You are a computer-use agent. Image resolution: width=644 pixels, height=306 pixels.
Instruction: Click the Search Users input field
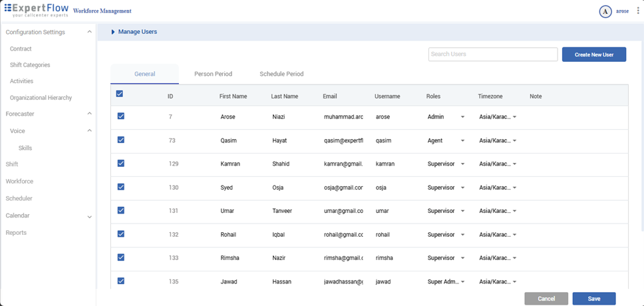coord(492,55)
